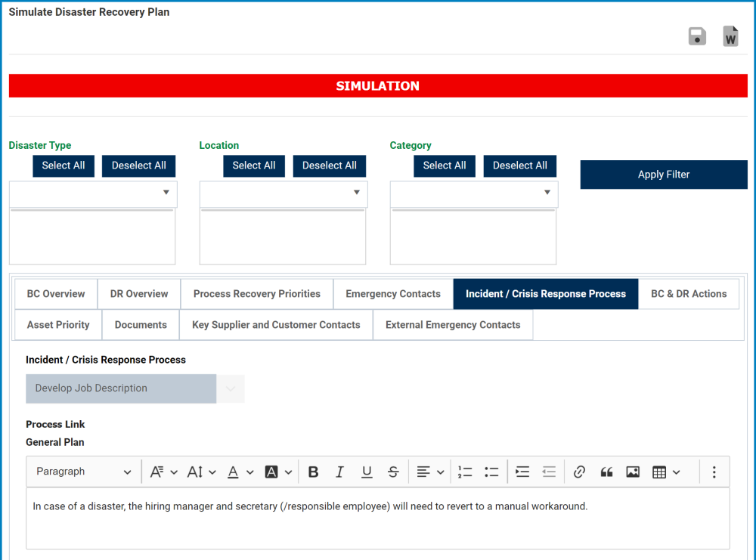Click in Location selection list box
Image resolution: width=756 pixels, height=560 pixels.
pyautogui.click(x=283, y=237)
